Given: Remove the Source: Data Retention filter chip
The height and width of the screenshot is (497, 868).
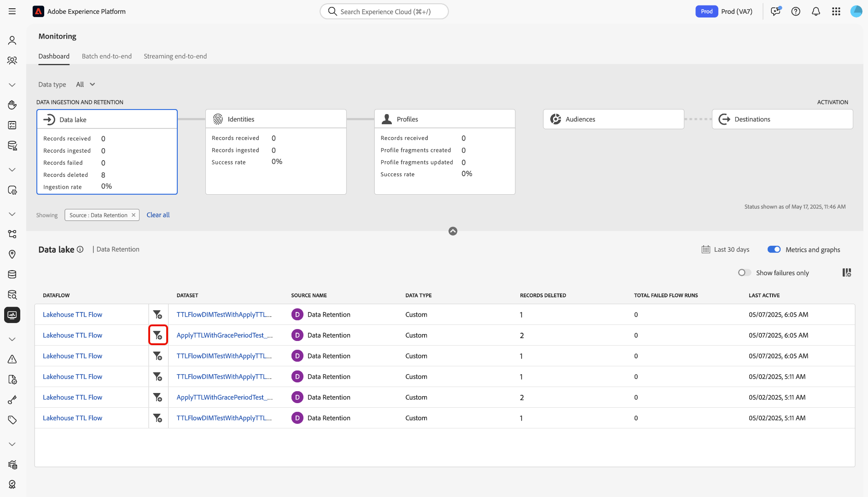Looking at the screenshot, I should coord(134,215).
